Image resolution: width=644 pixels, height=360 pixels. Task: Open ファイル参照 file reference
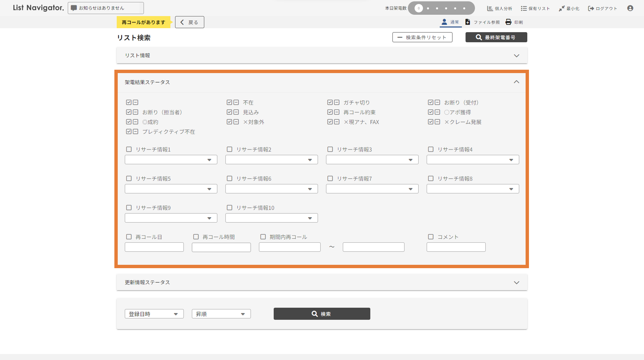(x=482, y=22)
